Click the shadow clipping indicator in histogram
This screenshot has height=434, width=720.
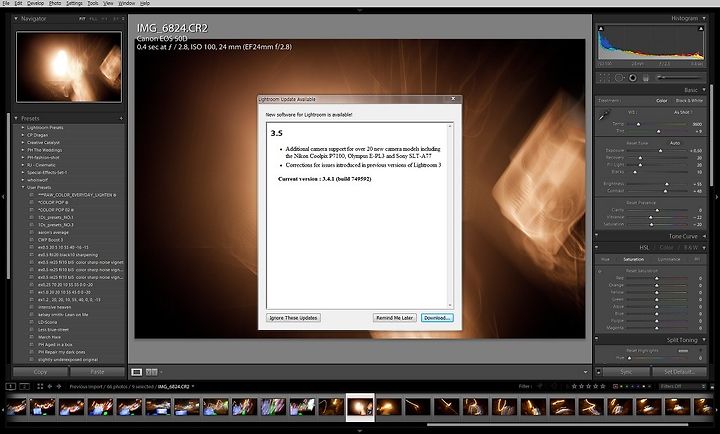pos(601,28)
